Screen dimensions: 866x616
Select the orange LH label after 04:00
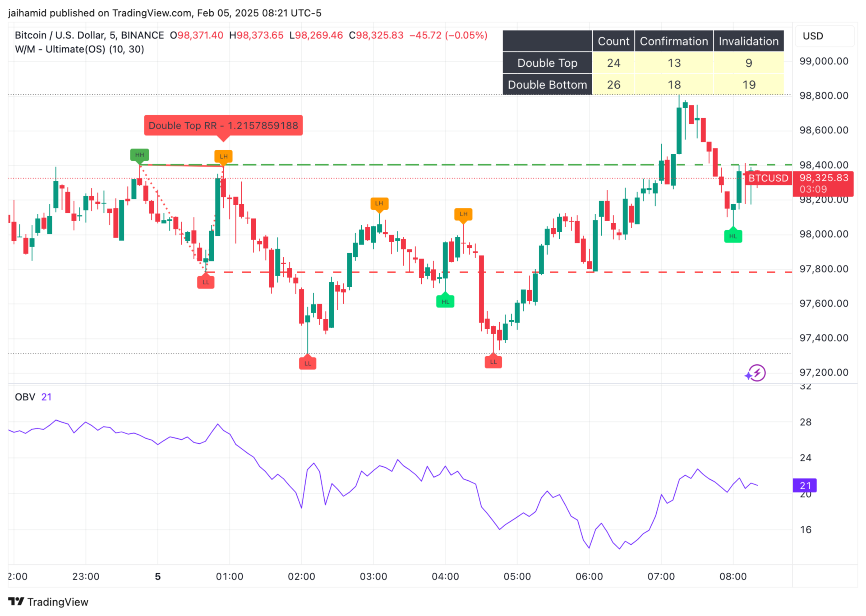click(463, 215)
